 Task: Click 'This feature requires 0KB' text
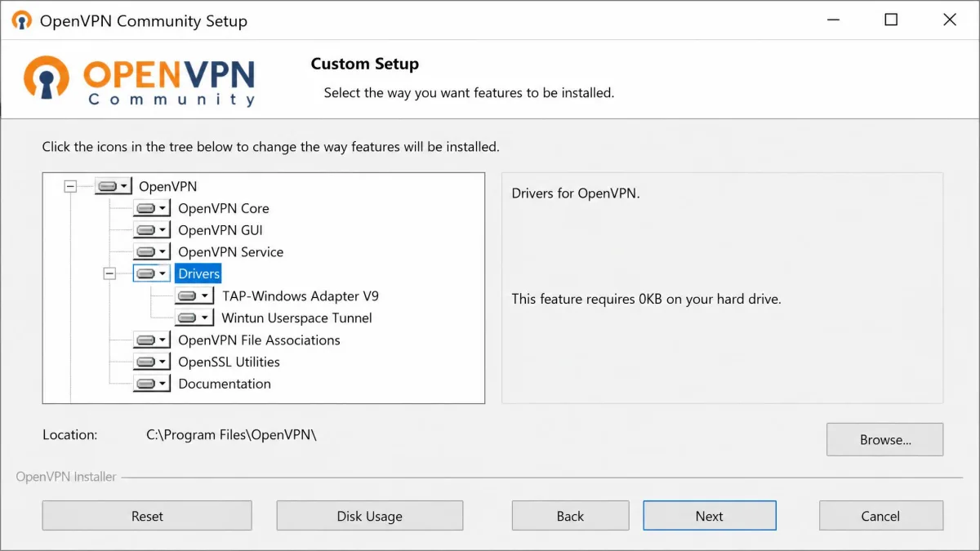(x=647, y=299)
